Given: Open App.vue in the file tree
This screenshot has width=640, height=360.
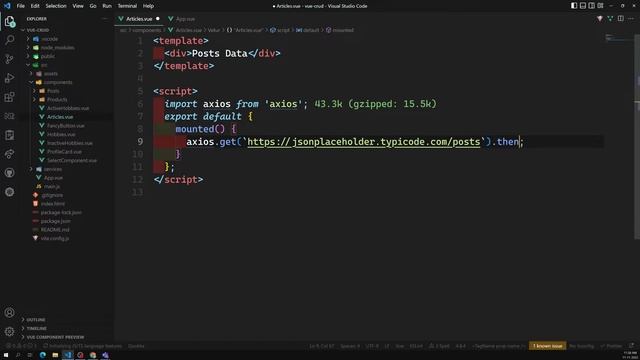Looking at the screenshot, I should (x=53, y=178).
